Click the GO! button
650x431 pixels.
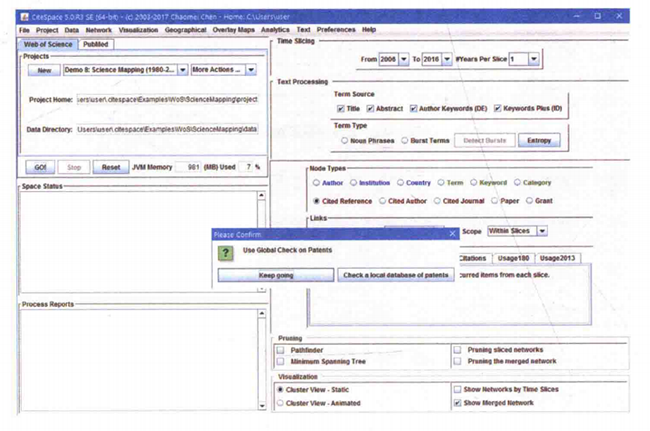(x=40, y=168)
